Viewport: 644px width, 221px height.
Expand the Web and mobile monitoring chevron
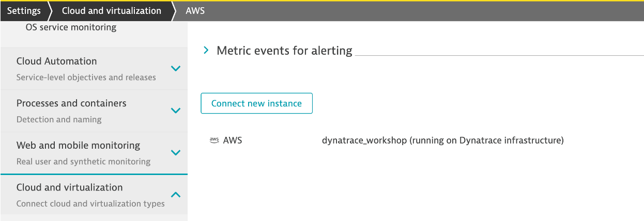[x=176, y=153]
